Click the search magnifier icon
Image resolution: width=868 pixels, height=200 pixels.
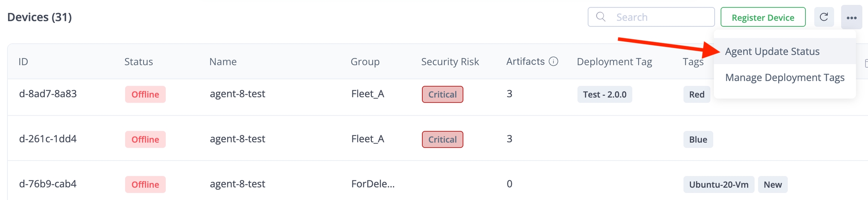601,17
